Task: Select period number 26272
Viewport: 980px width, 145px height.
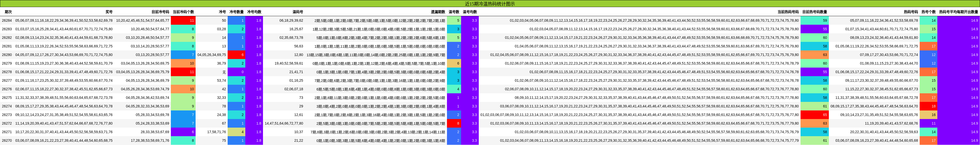Action: 7,123
